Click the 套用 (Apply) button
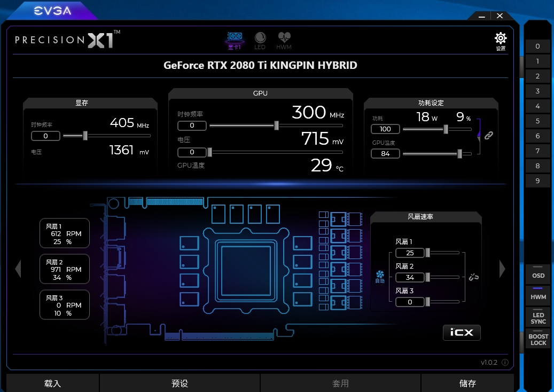The image size is (554, 392). click(x=340, y=383)
